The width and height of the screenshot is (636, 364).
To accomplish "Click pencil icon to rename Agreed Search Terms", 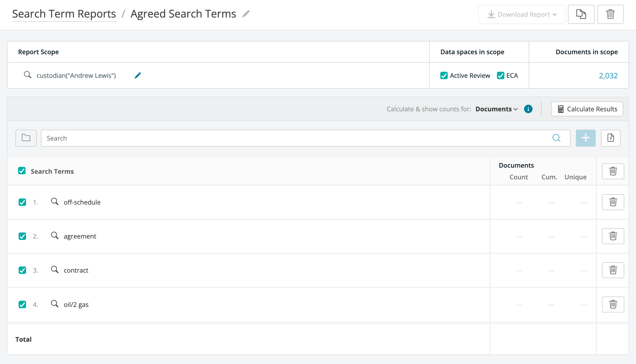I will (246, 14).
